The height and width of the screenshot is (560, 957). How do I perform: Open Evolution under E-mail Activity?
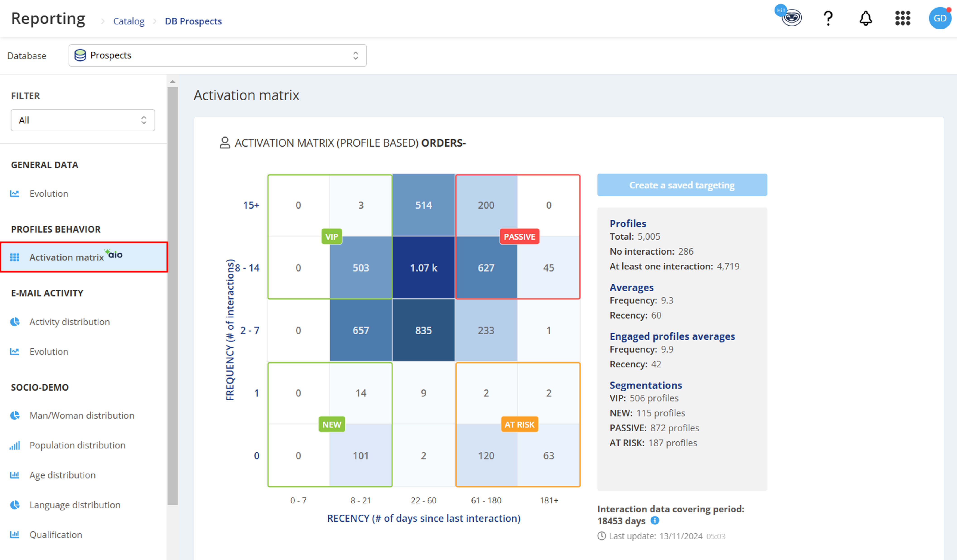pyautogui.click(x=49, y=351)
